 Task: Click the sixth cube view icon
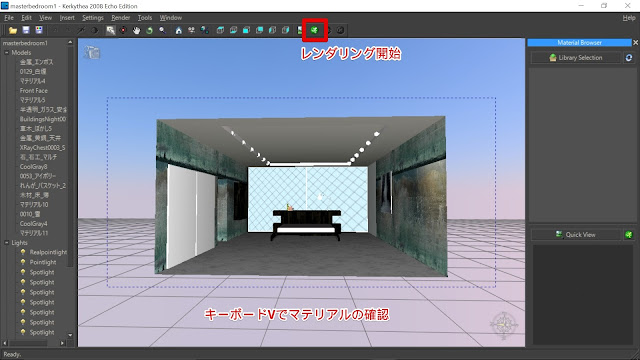(286, 30)
